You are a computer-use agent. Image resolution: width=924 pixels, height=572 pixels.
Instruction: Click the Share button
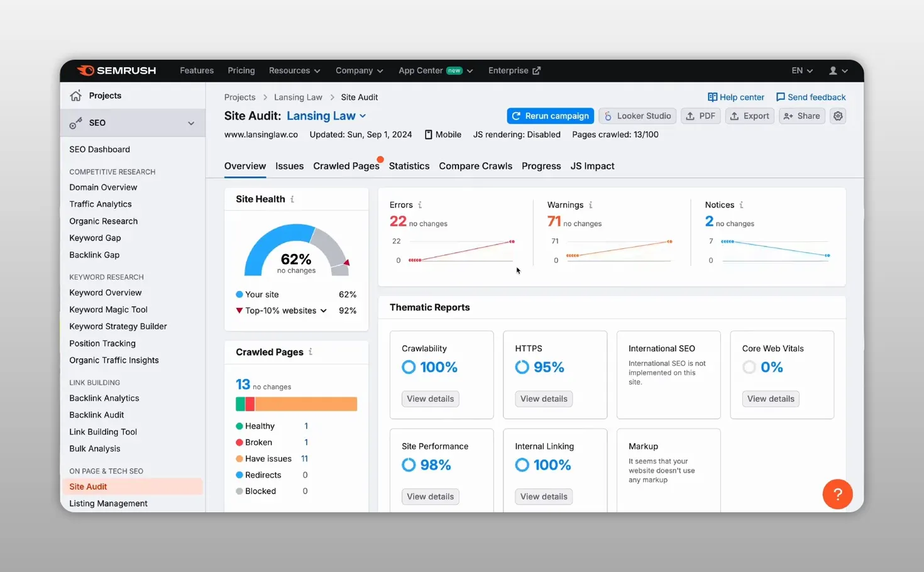pyautogui.click(x=801, y=116)
